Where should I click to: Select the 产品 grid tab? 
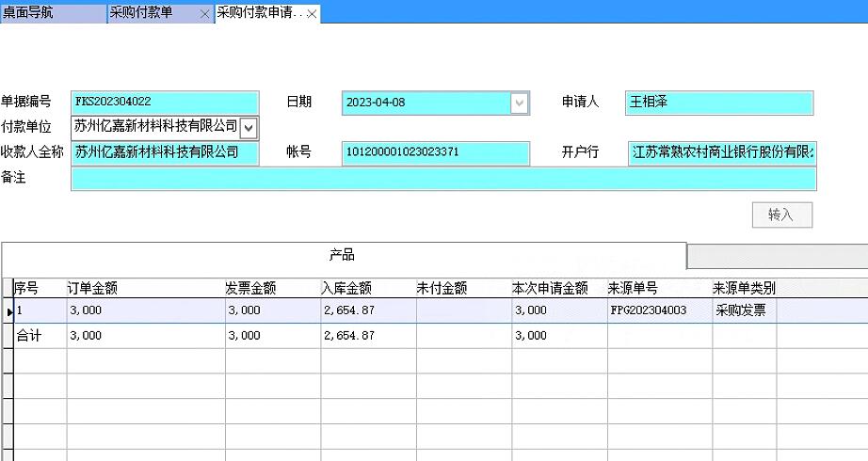pos(342,256)
